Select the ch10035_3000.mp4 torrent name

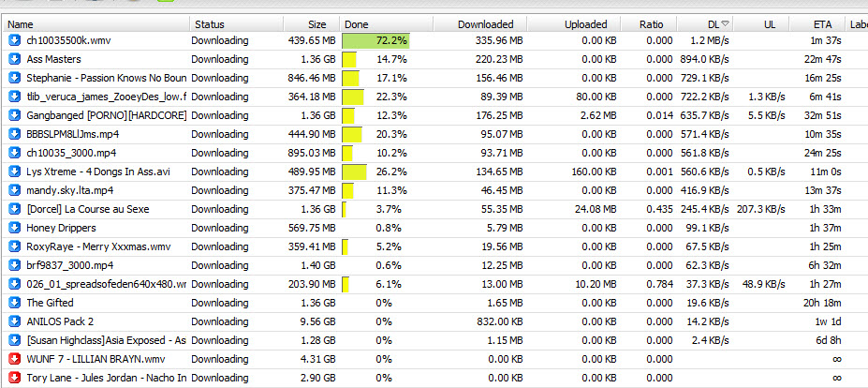(71, 153)
